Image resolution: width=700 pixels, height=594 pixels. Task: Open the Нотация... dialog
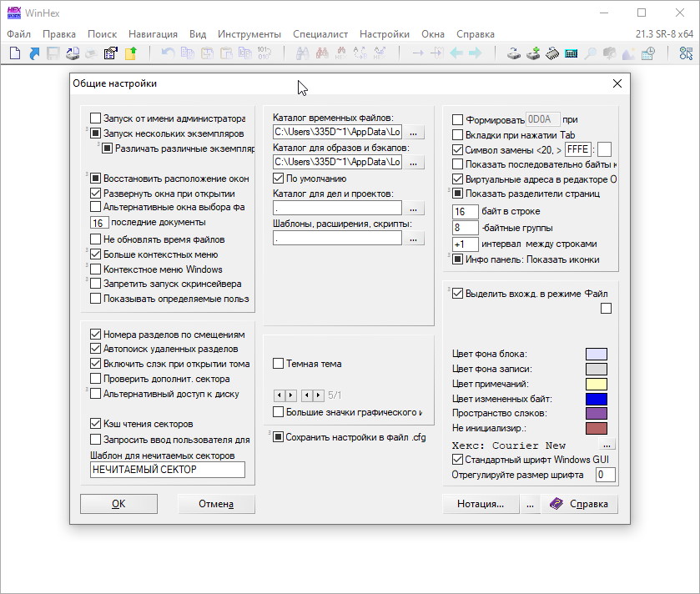(481, 504)
